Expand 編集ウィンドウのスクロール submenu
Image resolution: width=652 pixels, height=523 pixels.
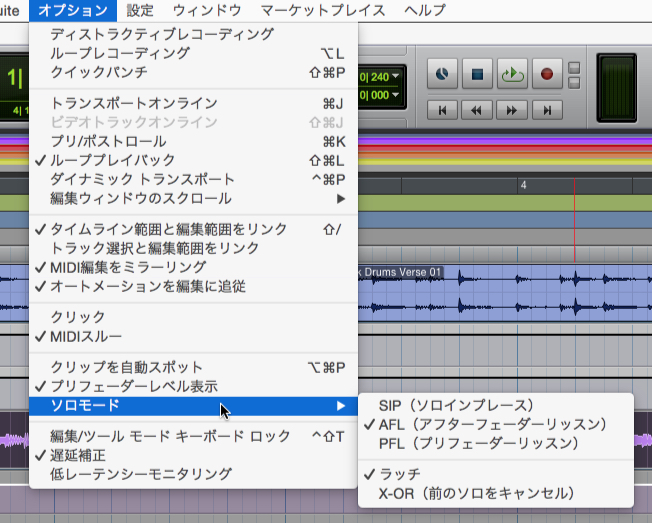point(193,199)
